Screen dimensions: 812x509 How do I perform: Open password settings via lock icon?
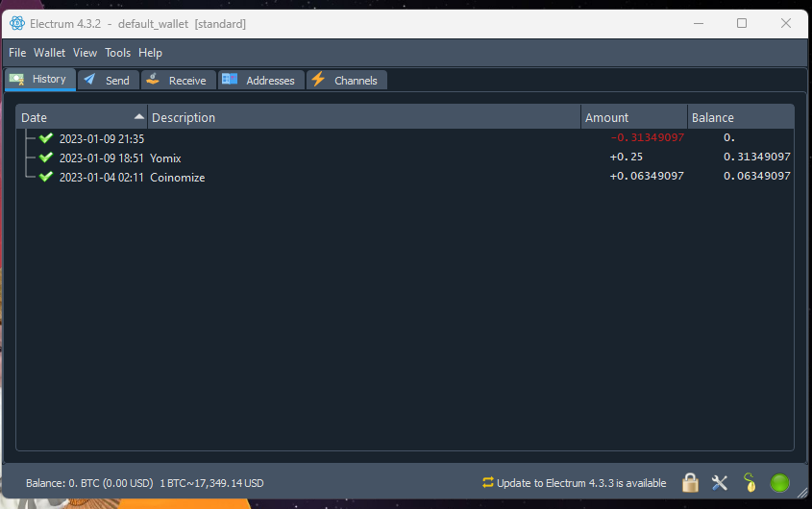[x=690, y=483]
